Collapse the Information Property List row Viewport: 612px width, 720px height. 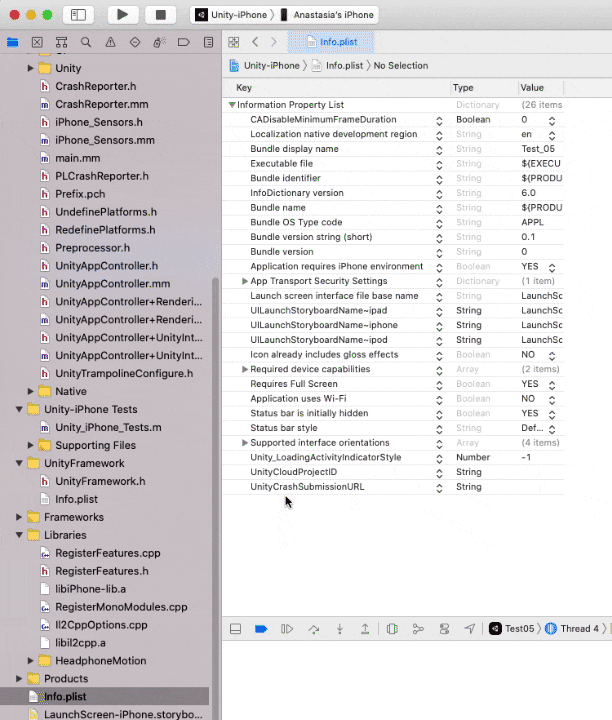point(232,105)
